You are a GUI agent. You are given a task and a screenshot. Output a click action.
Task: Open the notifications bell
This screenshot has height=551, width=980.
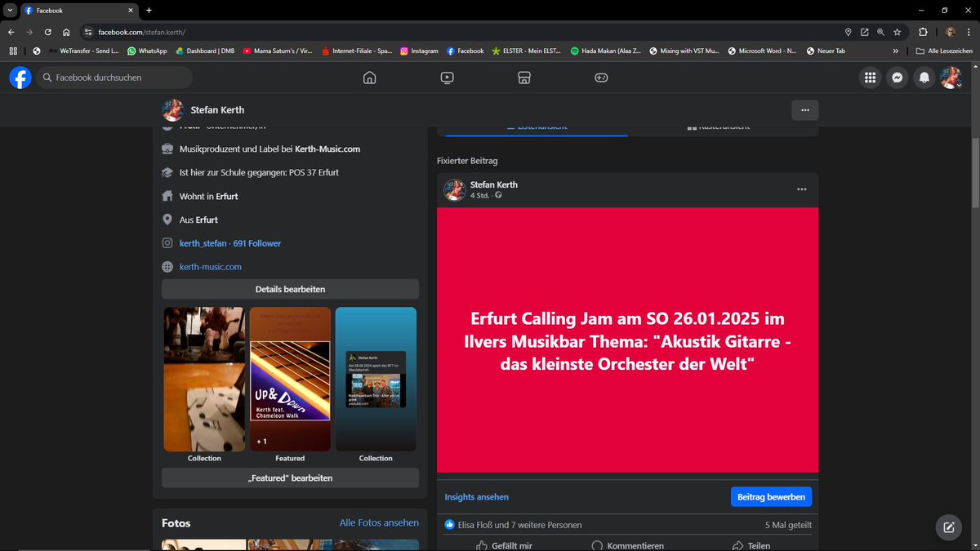tap(924, 78)
